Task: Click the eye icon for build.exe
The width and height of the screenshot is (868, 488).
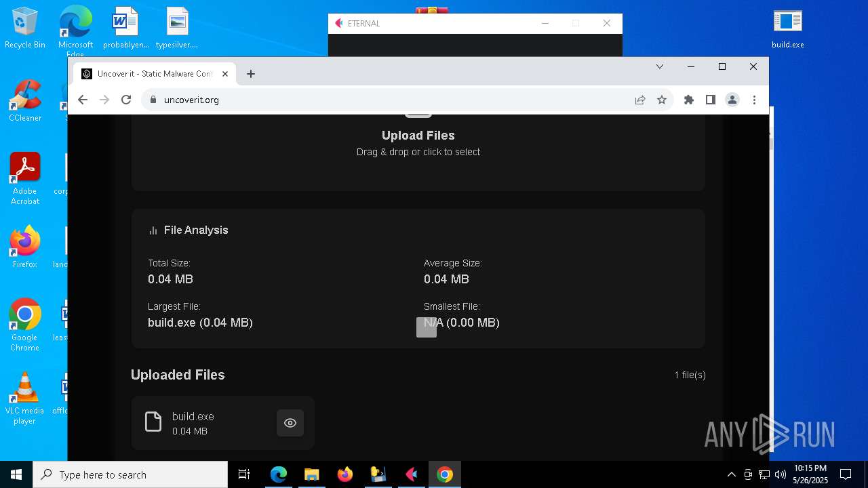Action: (x=290, y=423)
